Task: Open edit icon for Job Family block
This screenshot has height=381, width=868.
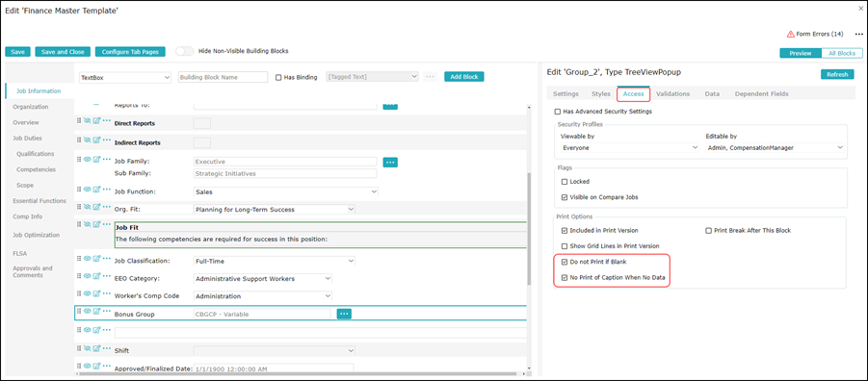Action: pyautogui.click(x=96, y=160)
